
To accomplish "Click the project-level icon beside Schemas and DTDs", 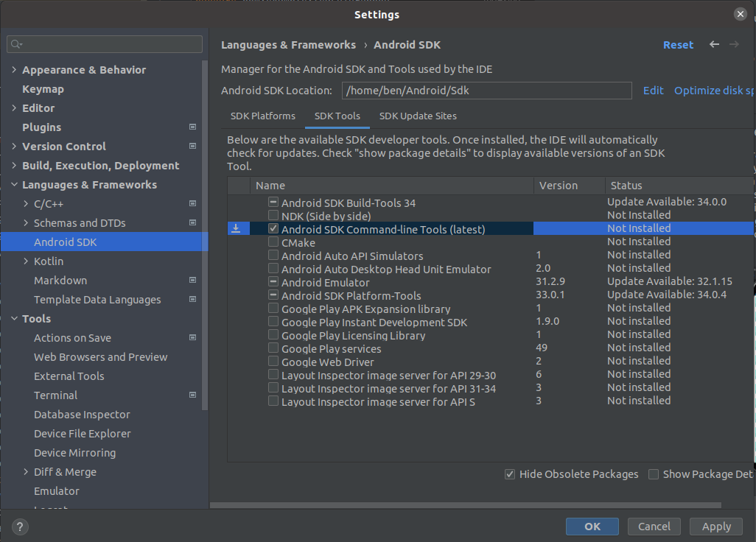I will pyautogui.click(x=192, y=222).
